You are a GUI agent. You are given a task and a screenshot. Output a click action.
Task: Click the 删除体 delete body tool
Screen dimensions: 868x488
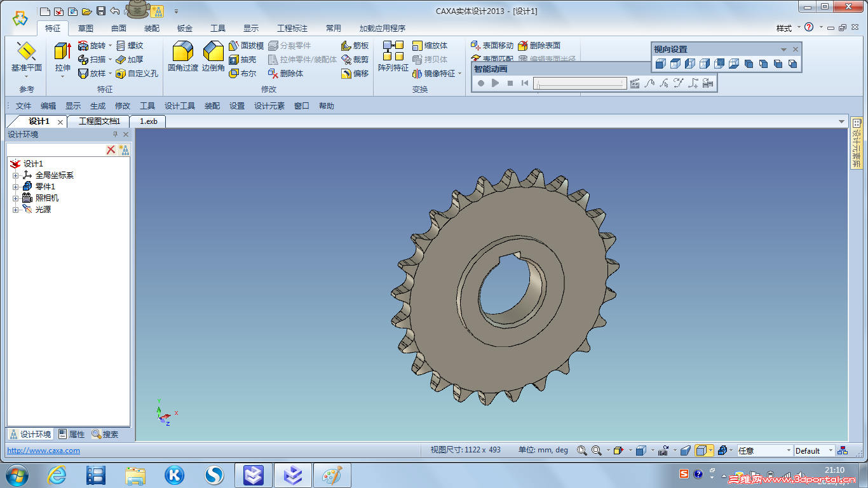[x=285, y=74]
